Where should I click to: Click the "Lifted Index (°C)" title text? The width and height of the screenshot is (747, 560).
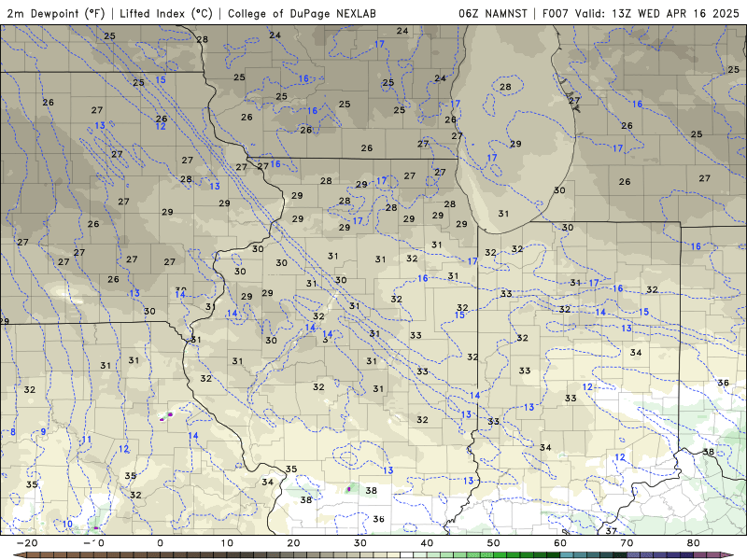pos(166,13)
